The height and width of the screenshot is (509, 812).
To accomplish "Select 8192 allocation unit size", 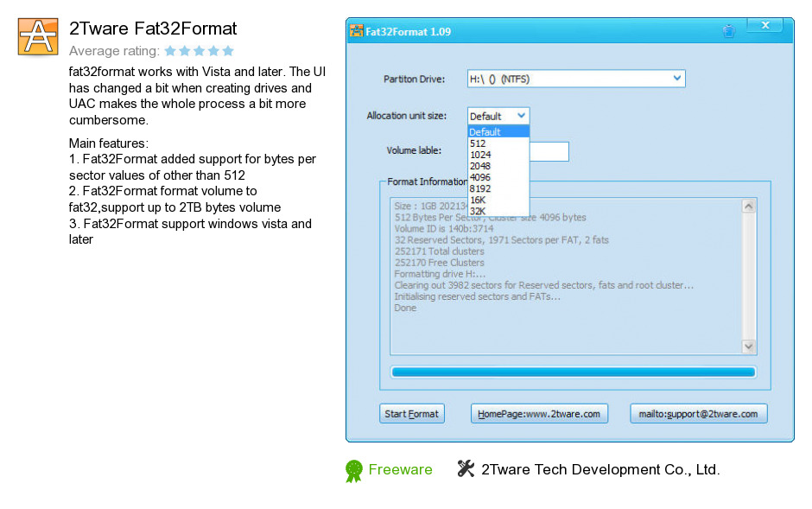I will (x=498, y=189).
